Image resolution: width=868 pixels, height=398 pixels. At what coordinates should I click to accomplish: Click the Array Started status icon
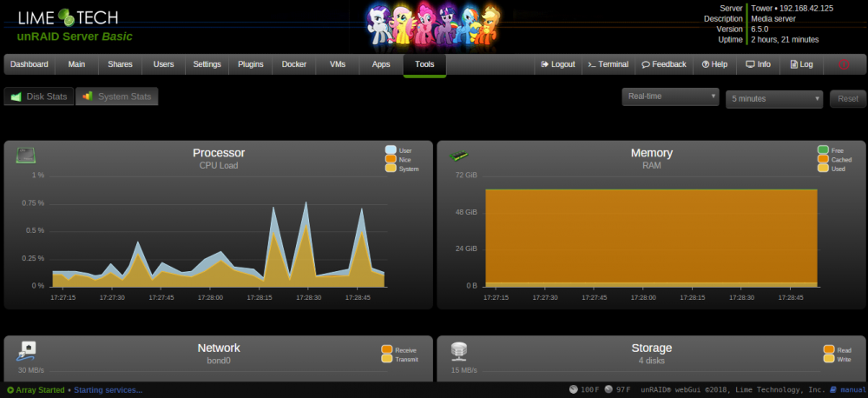coord(10,390)
